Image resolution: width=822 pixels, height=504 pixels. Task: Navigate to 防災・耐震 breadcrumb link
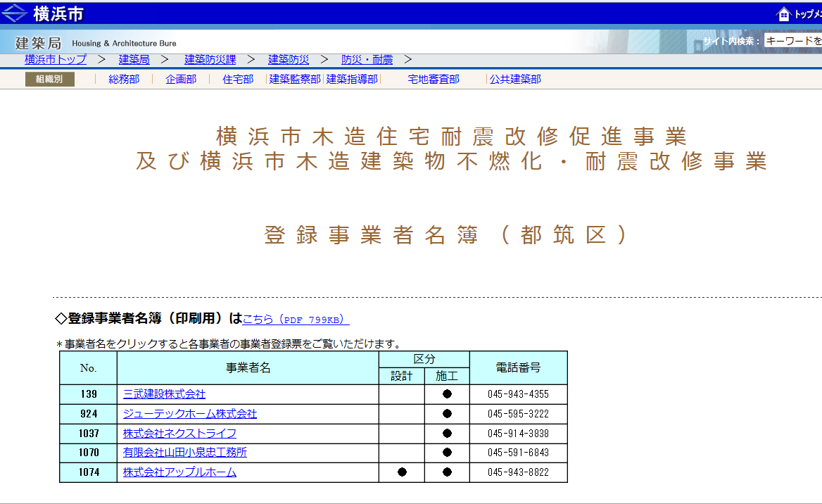click(x=367, y=60)
